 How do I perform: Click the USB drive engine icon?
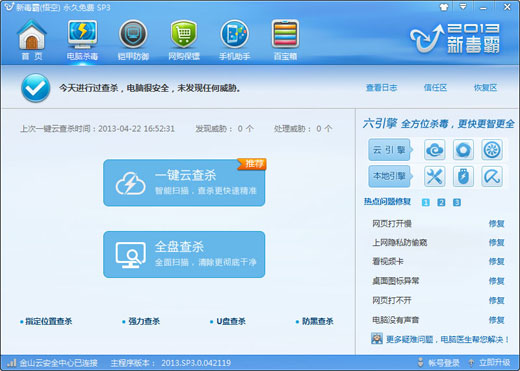pyautogui.click(x=463, y=176)
